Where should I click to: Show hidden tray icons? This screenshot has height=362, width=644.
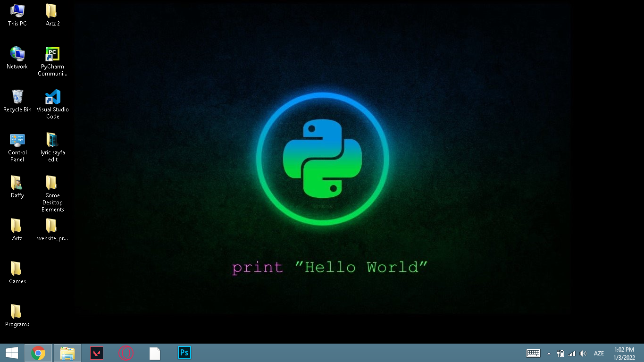[x=549, y=353]
